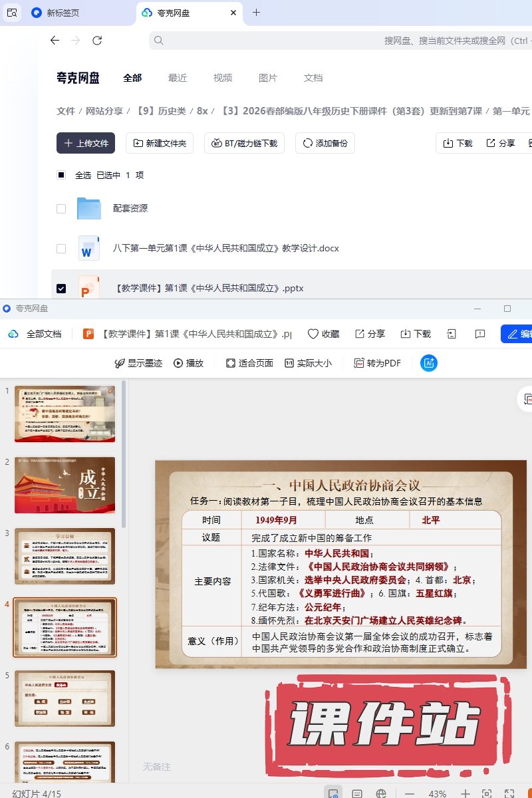Select slide 5 thumbnail in sidebar

coord(65,698)
